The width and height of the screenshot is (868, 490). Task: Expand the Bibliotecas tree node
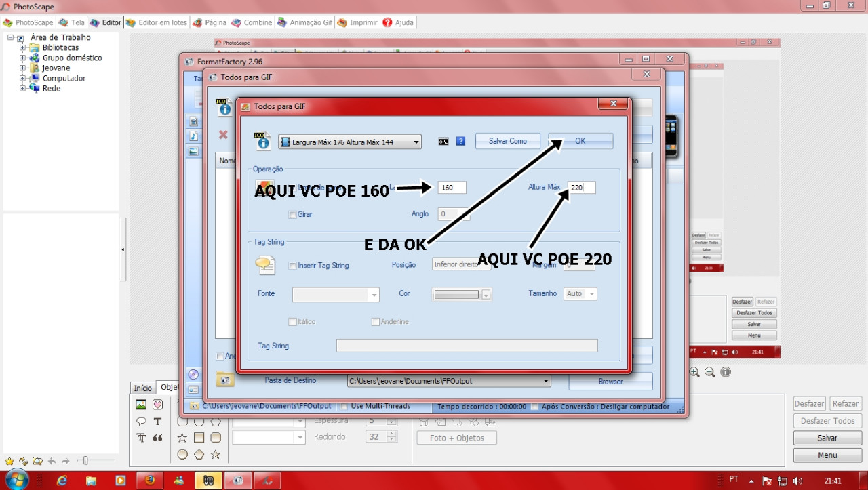(x=23, y=48)
